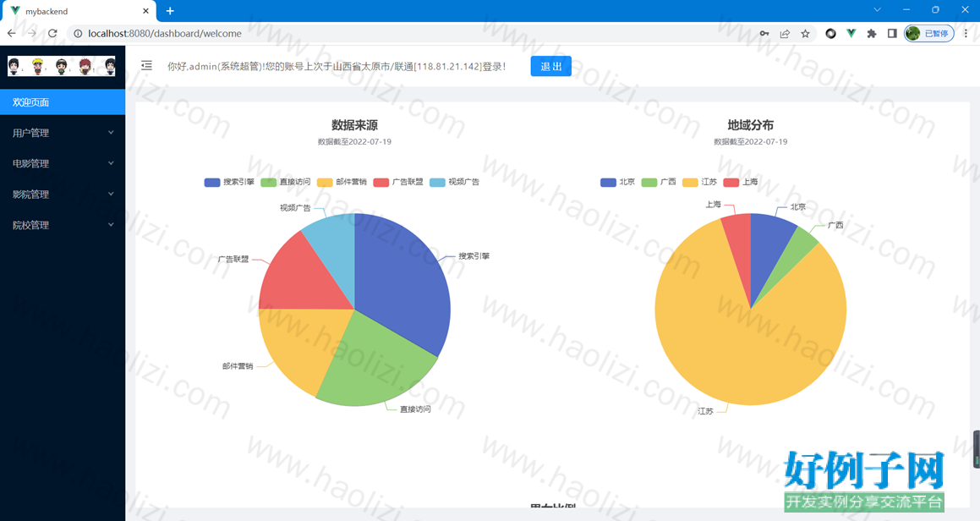Open a new browser tab
This screenshot has height=521, width=980.
pyautogui.click(x=170, y=11)
